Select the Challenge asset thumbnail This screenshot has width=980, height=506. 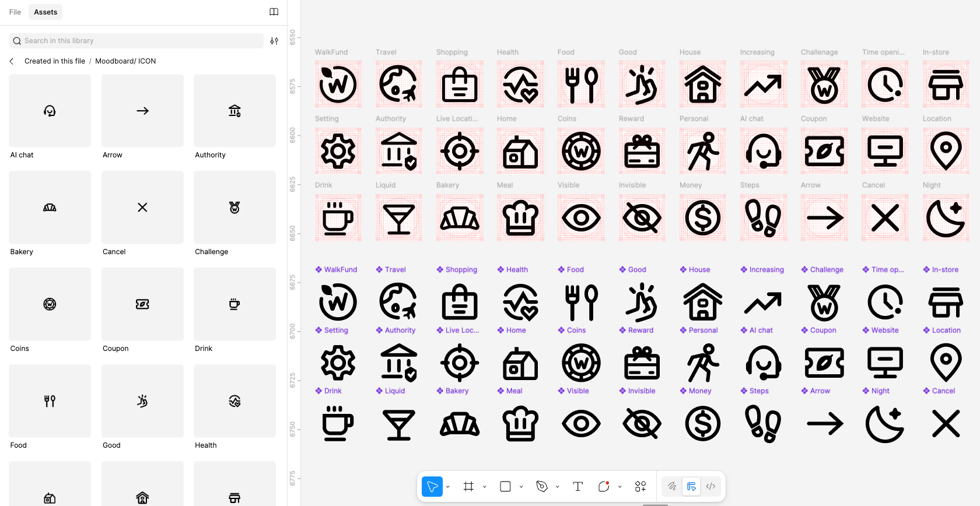point(235,208)
